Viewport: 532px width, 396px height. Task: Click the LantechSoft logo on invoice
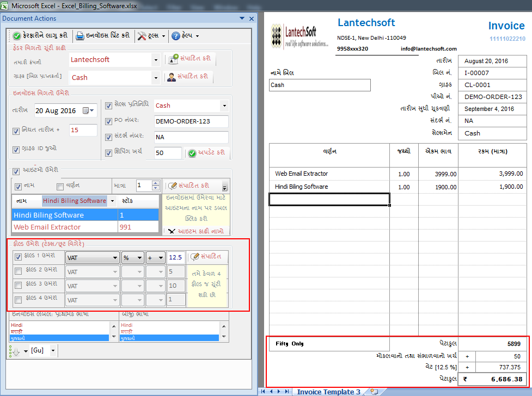tap(299, 36)
